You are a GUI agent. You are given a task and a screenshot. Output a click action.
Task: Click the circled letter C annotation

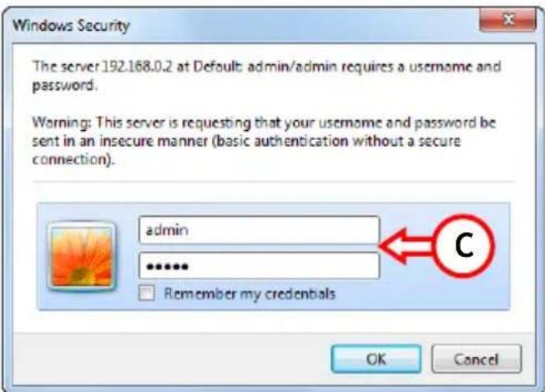click(464, 246)
